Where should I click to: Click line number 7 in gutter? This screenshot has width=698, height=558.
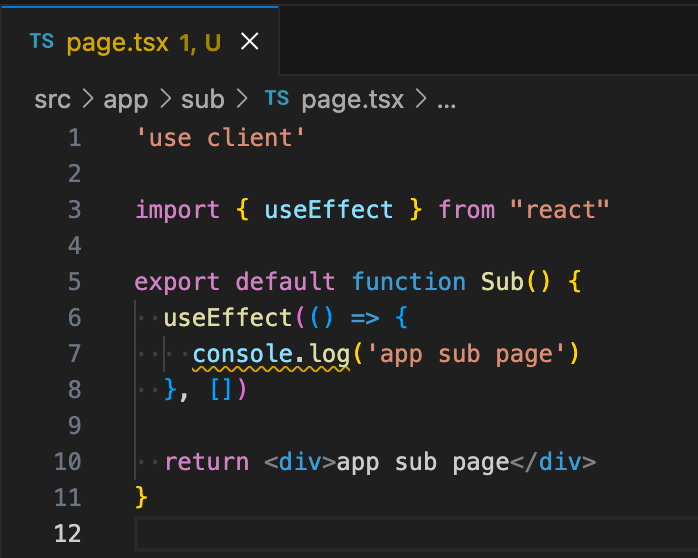75,353
